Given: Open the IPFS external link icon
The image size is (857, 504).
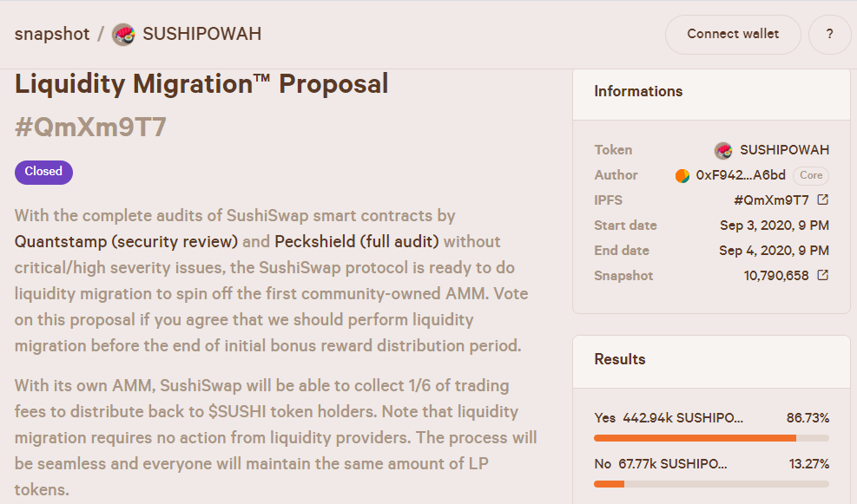Looking at the screenshot, I should tap(822, 200).
